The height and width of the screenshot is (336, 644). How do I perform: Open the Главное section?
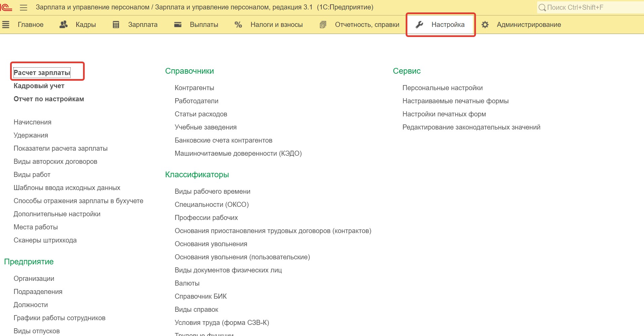click(x=31, y=25)
